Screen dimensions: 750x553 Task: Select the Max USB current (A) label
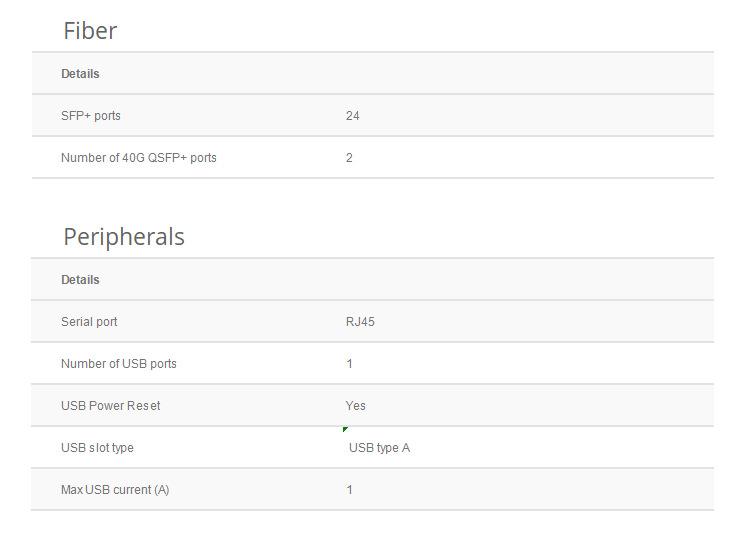(x=115, y=490)
